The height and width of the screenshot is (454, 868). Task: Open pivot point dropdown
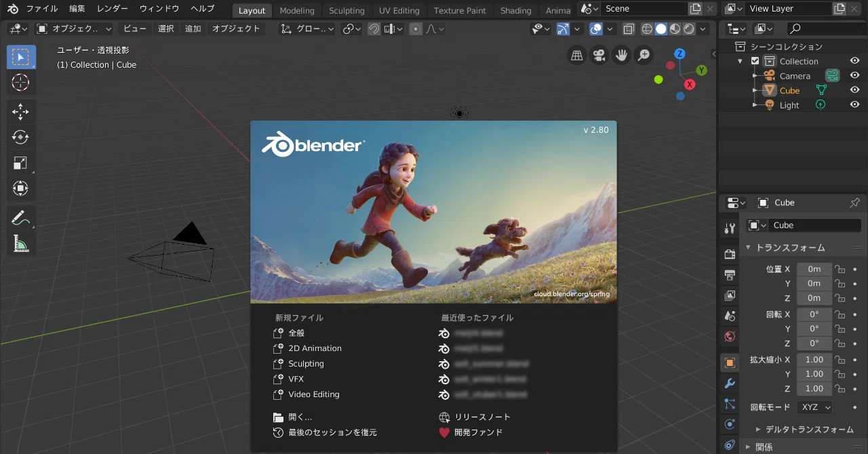[351, 29]
